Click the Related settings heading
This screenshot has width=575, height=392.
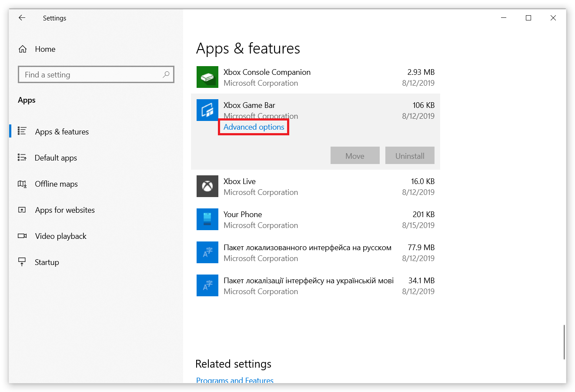tap(233, 364)
